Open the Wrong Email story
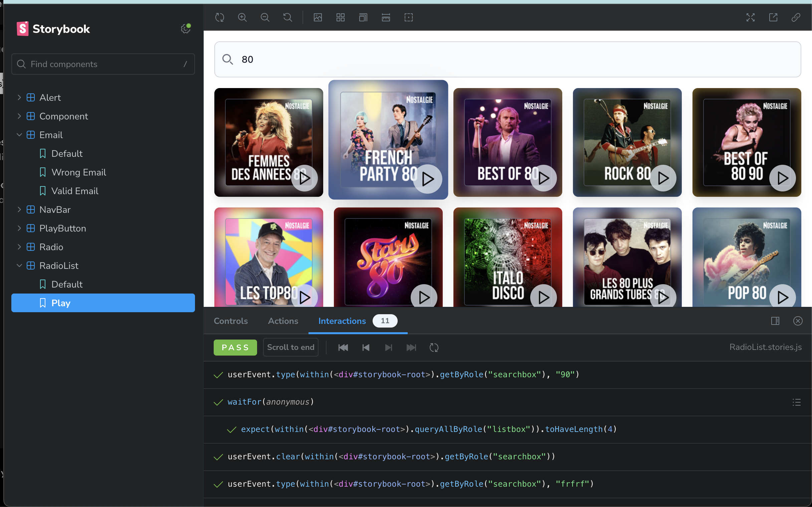812x507 pixels. click(x=78, y=172)
